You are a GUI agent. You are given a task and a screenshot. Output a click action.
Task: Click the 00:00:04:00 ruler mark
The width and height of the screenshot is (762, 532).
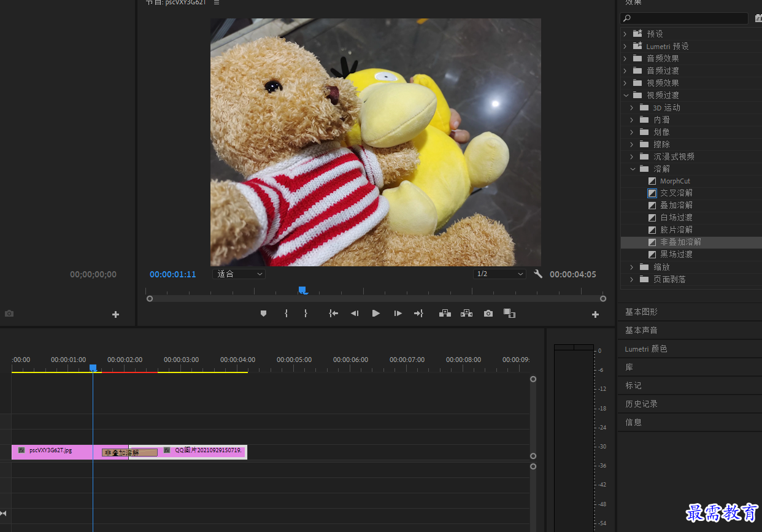(237, 360)
